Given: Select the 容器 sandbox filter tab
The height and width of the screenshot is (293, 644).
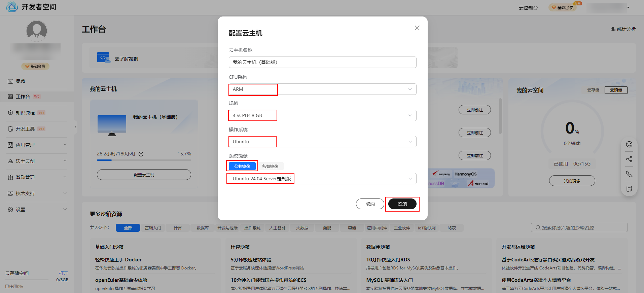Looking at the screenshot, I should tap(352, 228).
